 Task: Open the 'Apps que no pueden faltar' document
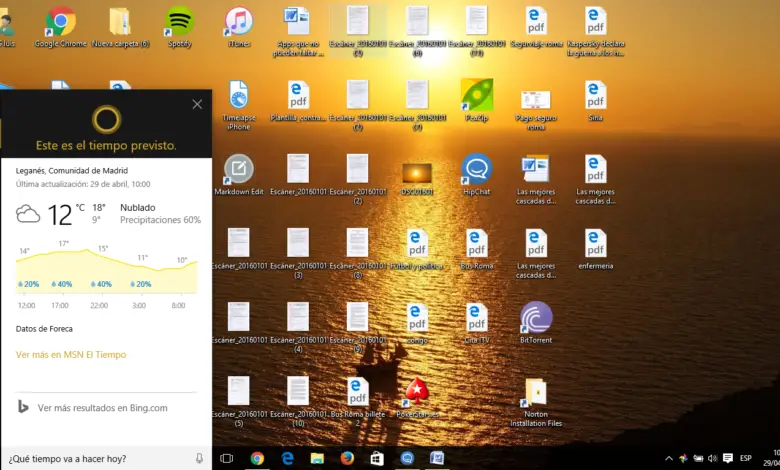click(x=298, y=31)
